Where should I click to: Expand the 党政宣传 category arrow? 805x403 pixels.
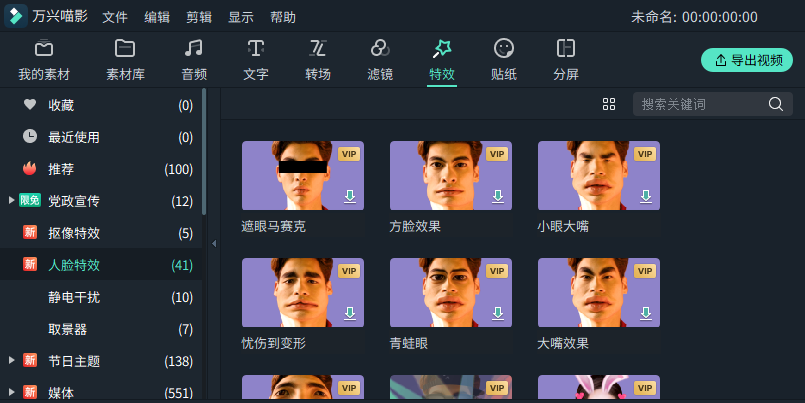(11, 201)
